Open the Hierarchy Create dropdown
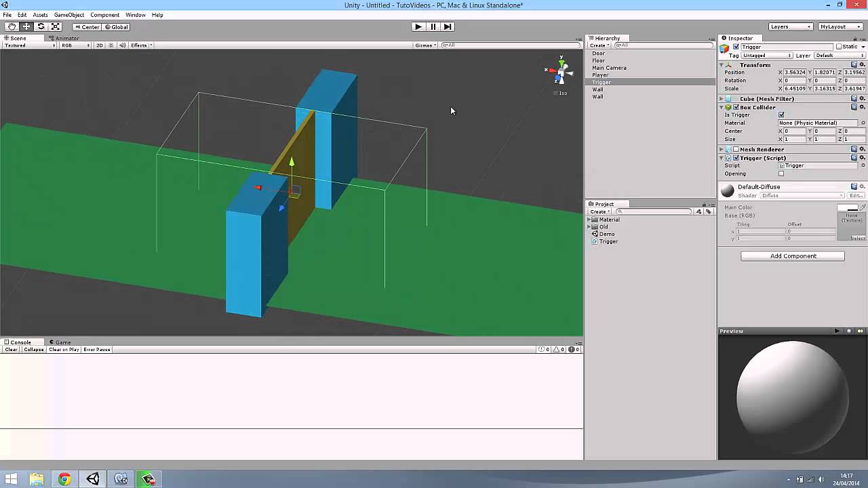The image size is (868, 488). click(x=599, y=45)
